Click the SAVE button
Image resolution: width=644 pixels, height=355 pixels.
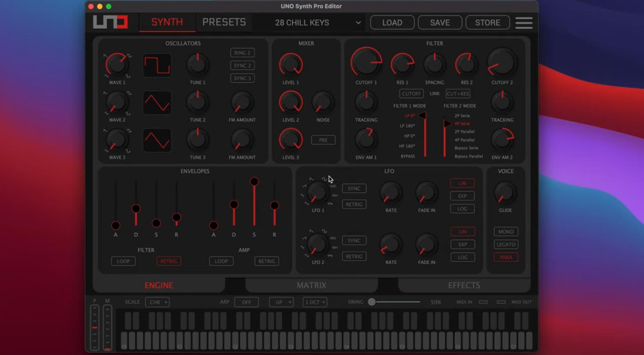point(440,23)
